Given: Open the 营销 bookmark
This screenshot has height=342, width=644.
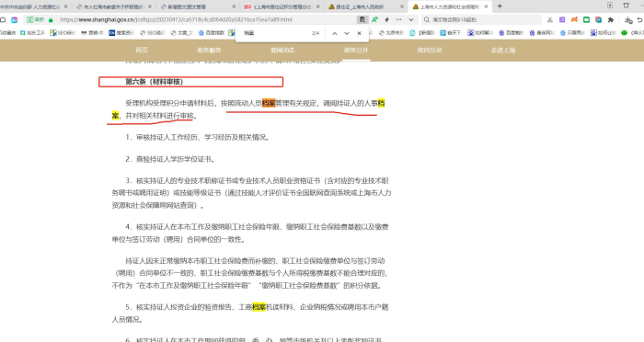Looking at the screenshot, I should coord(92,33).
